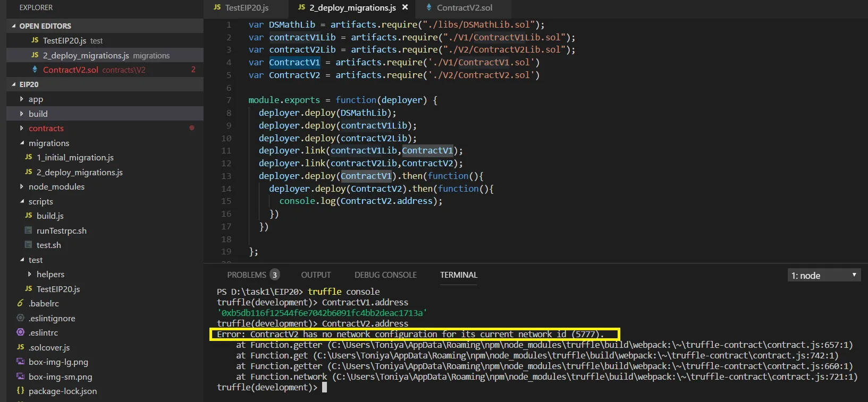Expand the build folder
Image resolution: width=868 pixels, height=402 pixels.
(x=22, y=114)
